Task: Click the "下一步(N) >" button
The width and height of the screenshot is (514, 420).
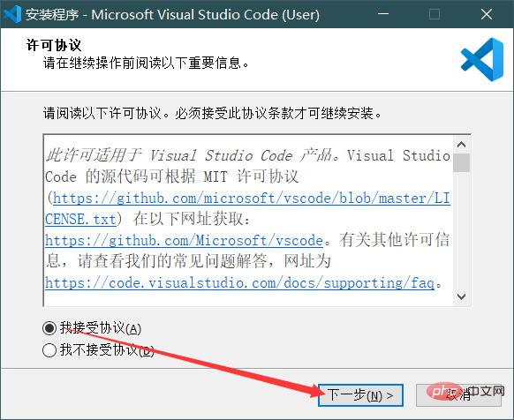Action: point(360,395)
